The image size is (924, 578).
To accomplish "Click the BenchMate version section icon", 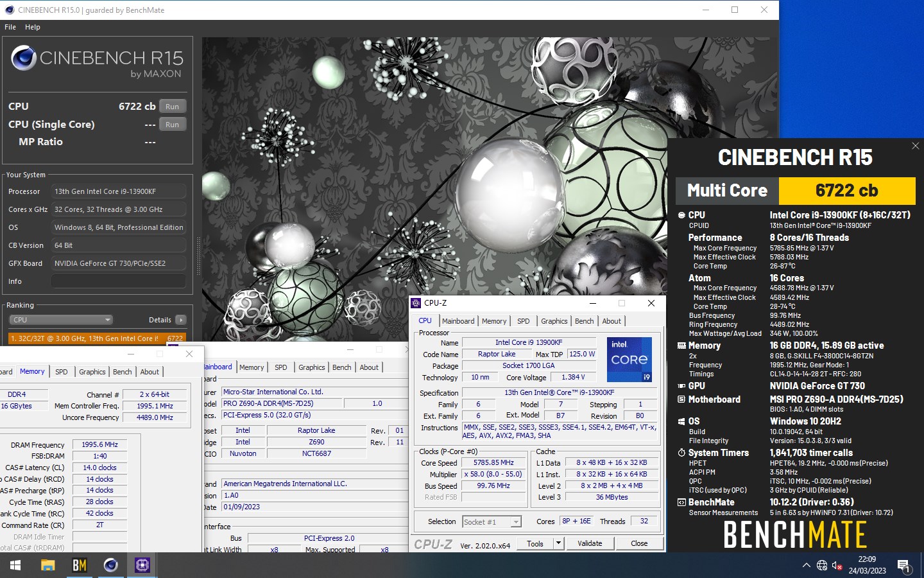I will pos(681,502).
